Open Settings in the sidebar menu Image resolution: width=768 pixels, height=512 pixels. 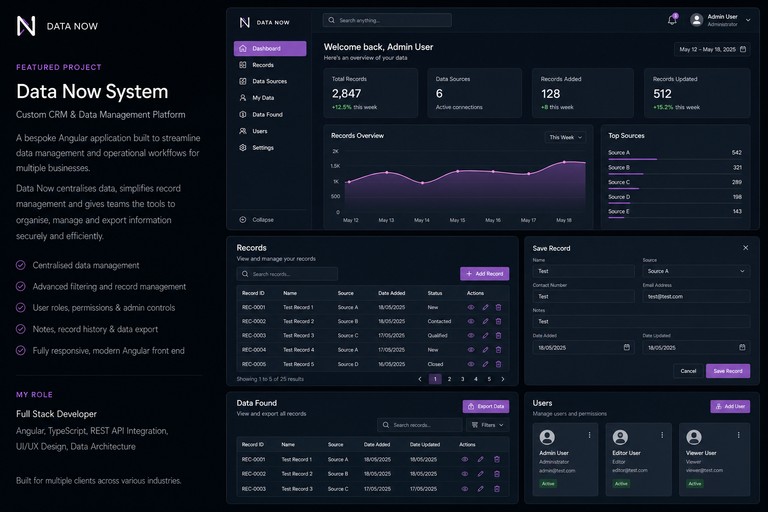(x=263, y=147)
